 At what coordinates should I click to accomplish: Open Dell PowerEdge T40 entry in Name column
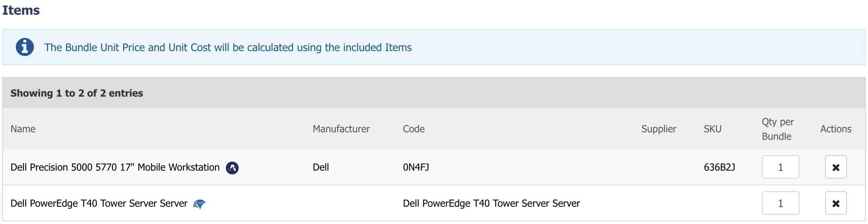point(99,203)
